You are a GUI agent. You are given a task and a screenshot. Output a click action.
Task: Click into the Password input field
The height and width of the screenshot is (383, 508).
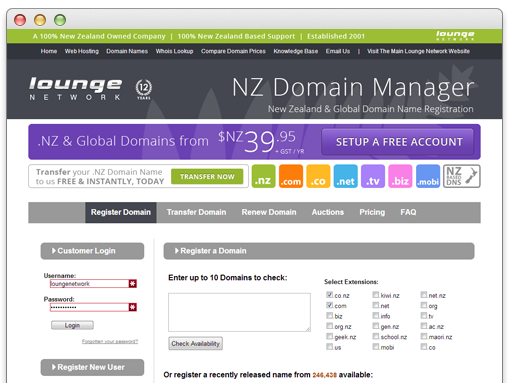click(89, 307)
